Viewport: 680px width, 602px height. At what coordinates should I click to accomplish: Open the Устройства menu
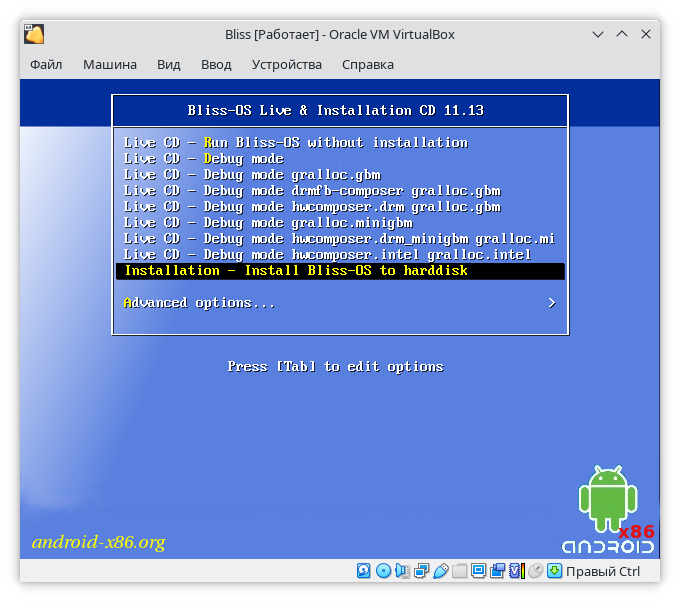(x=287, y=65)
